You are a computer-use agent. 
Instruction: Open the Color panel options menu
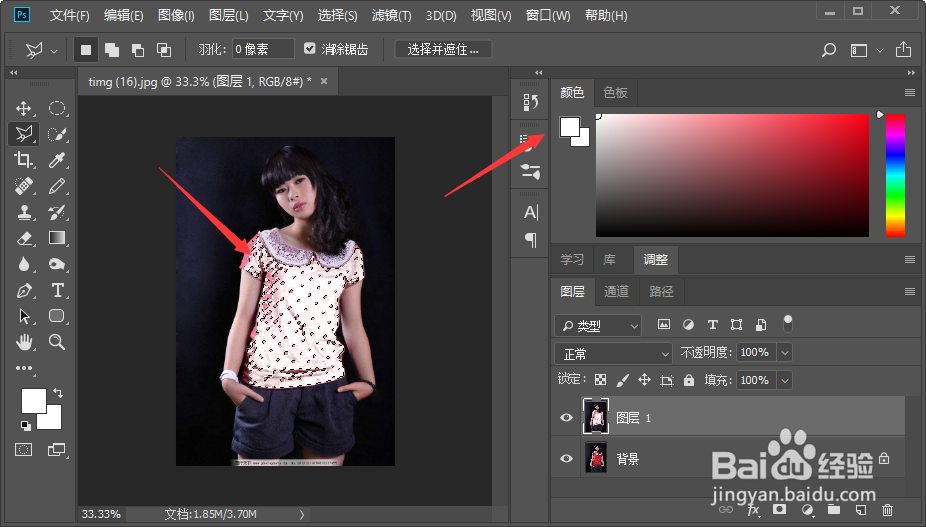point(909,93)
